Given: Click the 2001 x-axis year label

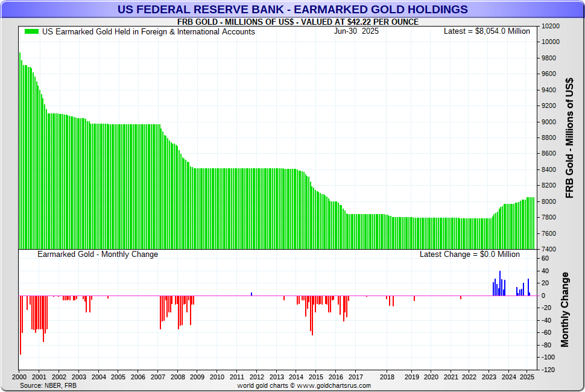Looking at the screenshot, I should (x=39, y=377).
